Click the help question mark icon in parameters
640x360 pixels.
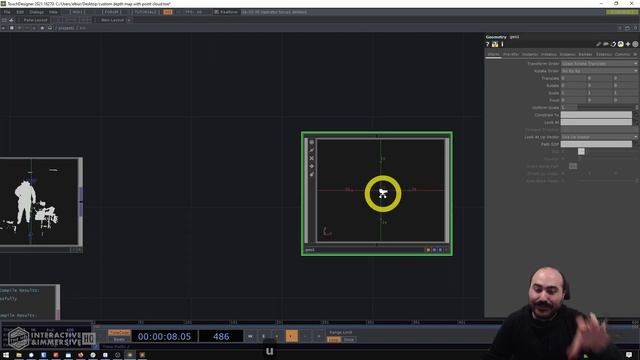[487, 44]
